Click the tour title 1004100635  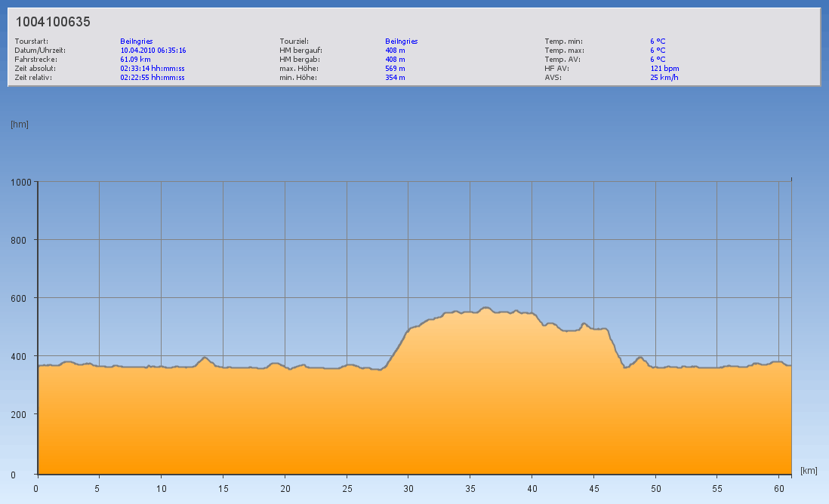coord(53,22)
